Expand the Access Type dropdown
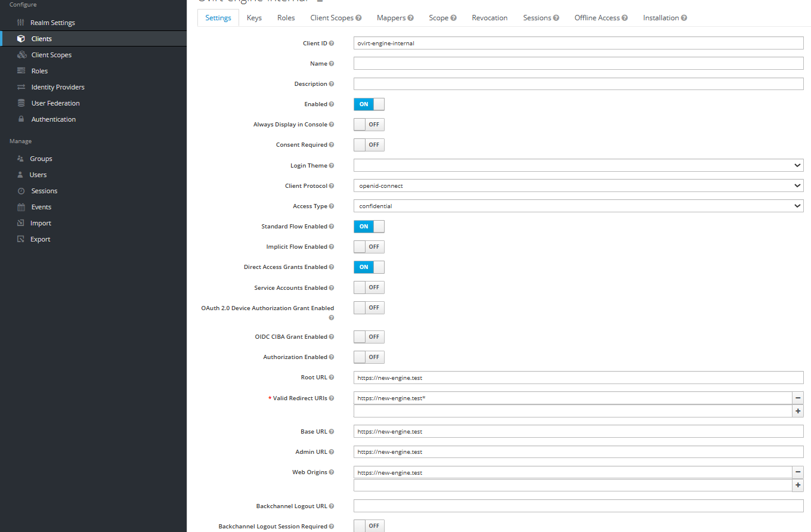Image resolution: width=811 pixels, height=532 pixels. (578, 206)
